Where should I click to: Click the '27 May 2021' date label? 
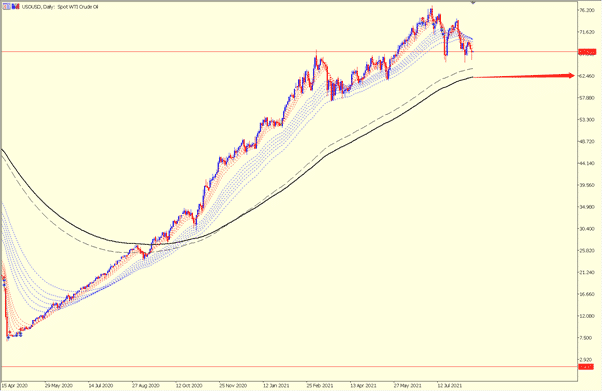(x=407, y=385)
